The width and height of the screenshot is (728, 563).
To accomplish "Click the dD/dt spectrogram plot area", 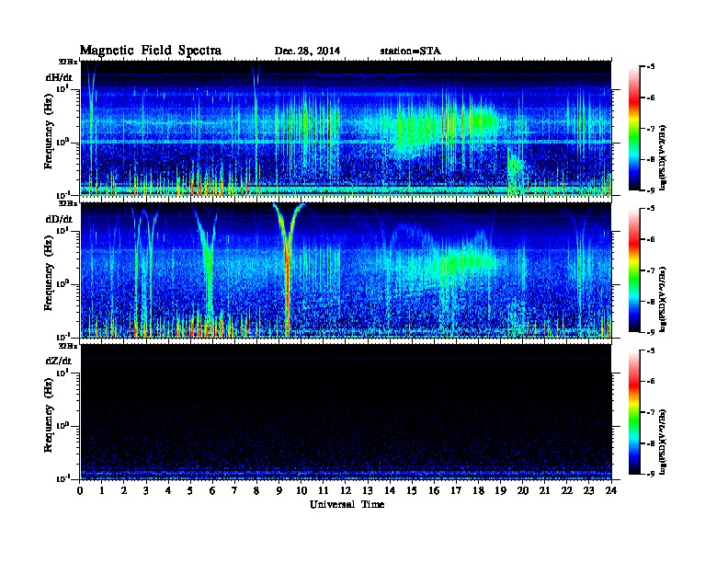I will point(346,270).
